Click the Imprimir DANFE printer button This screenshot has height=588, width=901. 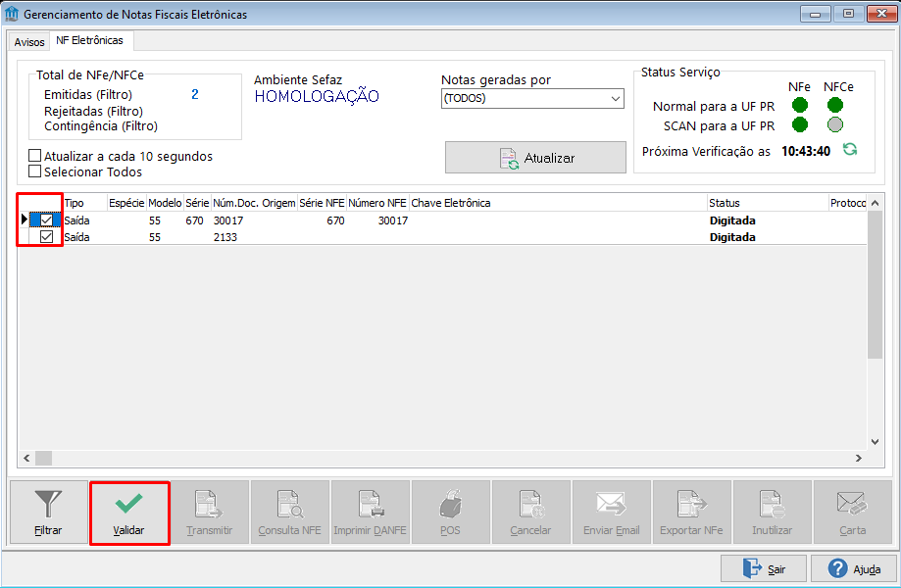click(x=370, y=513)
